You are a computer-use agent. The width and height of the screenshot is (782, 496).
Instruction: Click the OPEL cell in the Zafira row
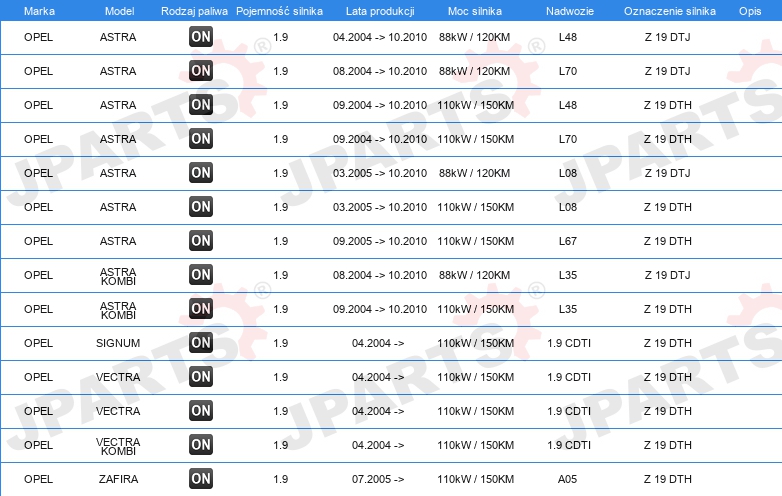pyautogui.click(x=38, y=479)
